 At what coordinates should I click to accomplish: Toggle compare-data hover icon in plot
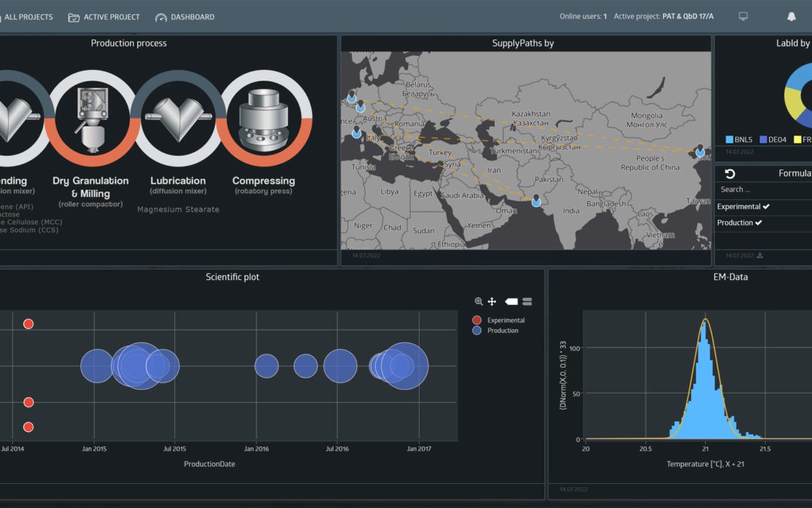(527, 301)
